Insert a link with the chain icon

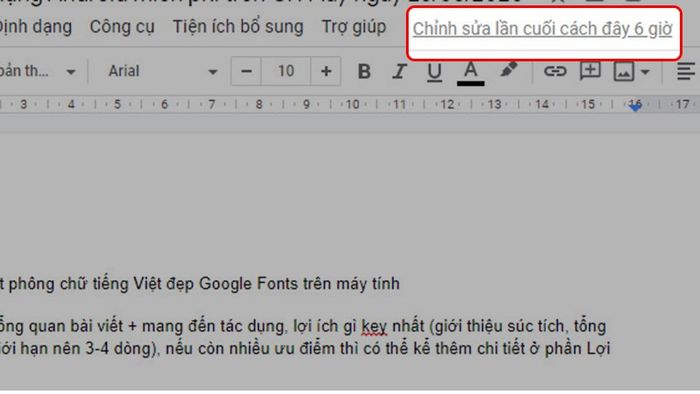pos(555,71)
